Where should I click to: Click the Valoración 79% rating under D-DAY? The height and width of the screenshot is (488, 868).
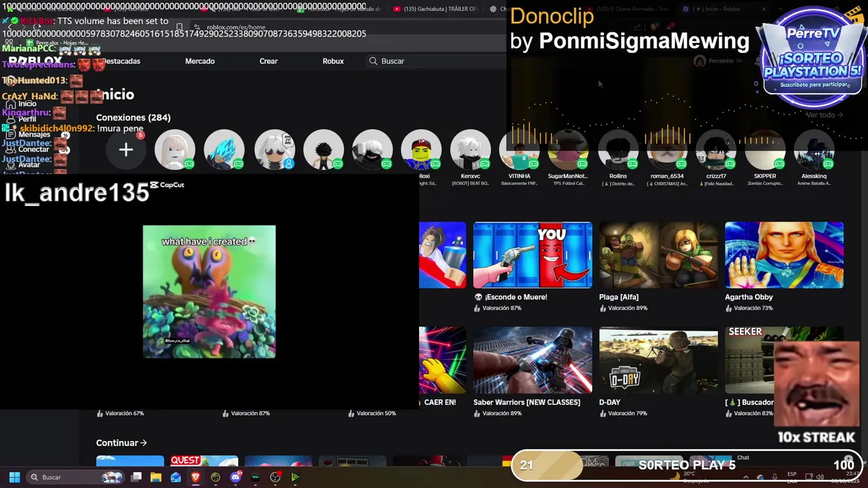click(623, 413)
